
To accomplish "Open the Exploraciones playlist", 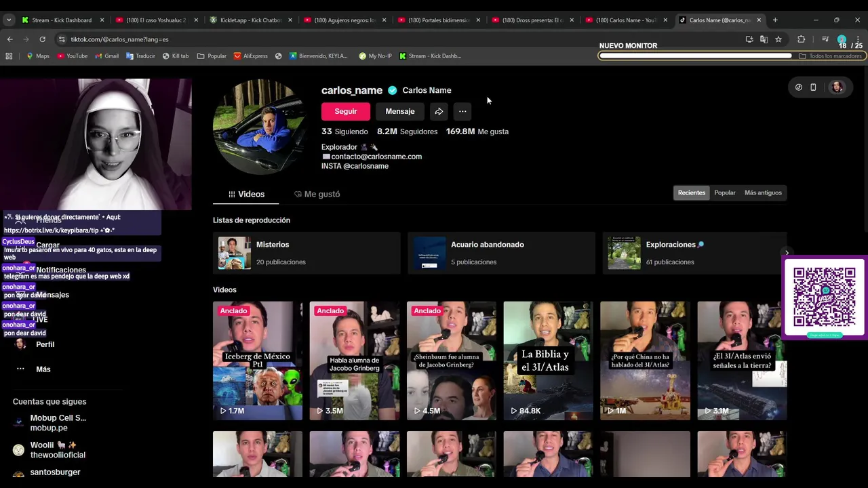I will [695, 253].
